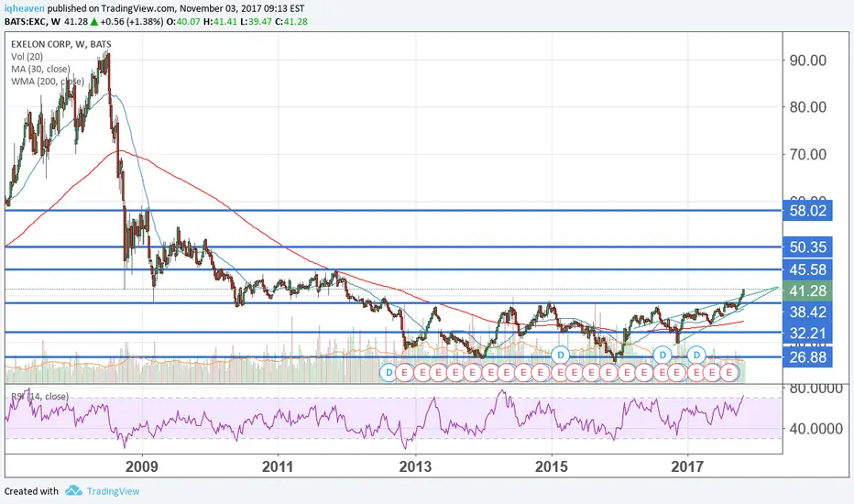
Task: Click the TradingView link in the footer
Action: [114, 491]
